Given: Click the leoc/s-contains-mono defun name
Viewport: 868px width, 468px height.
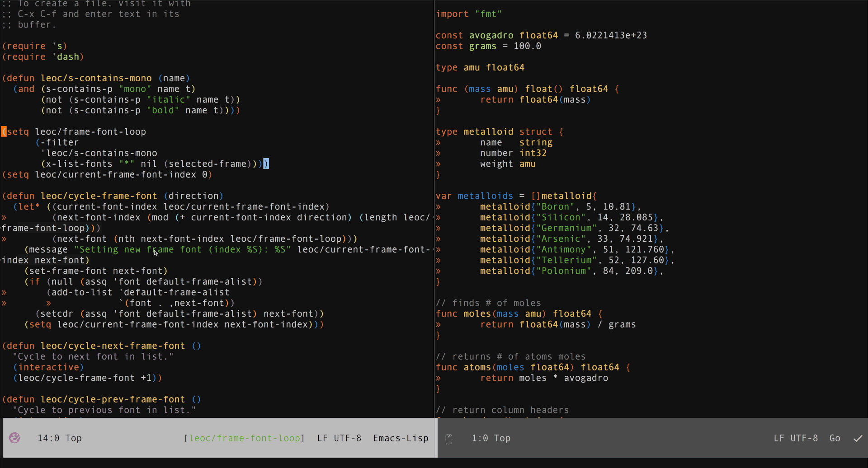Looking at the screenshot, I should click(x=96, y=78).
